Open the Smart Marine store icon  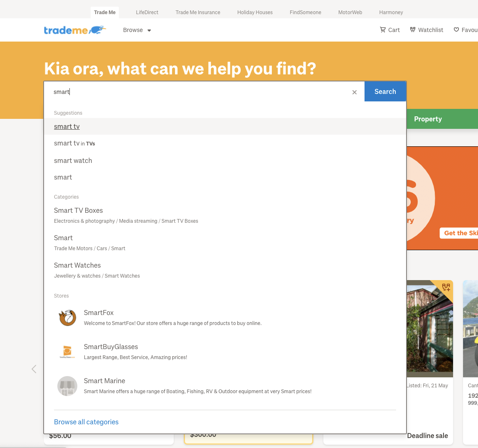coord(67,386)
